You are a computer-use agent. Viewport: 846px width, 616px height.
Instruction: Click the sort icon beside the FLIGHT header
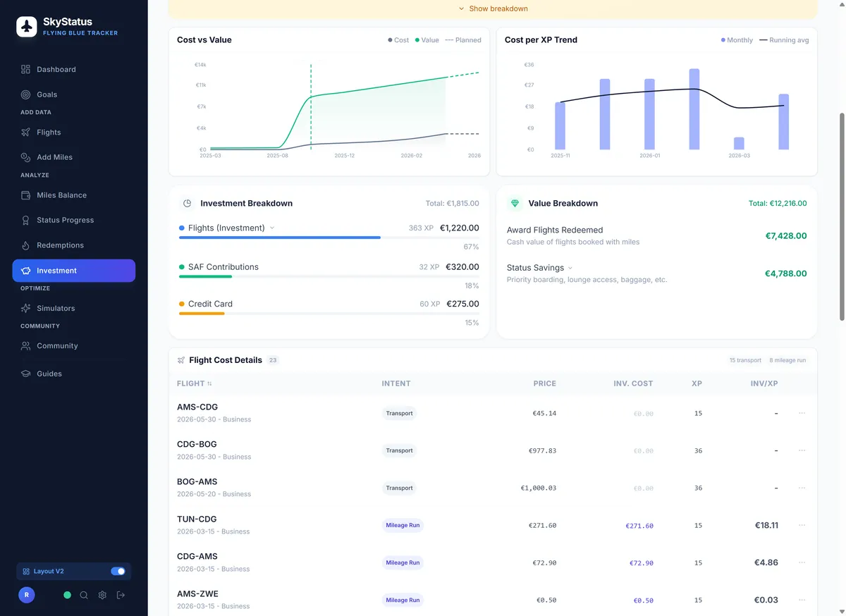pyautogui.click(x=209, y=383)
